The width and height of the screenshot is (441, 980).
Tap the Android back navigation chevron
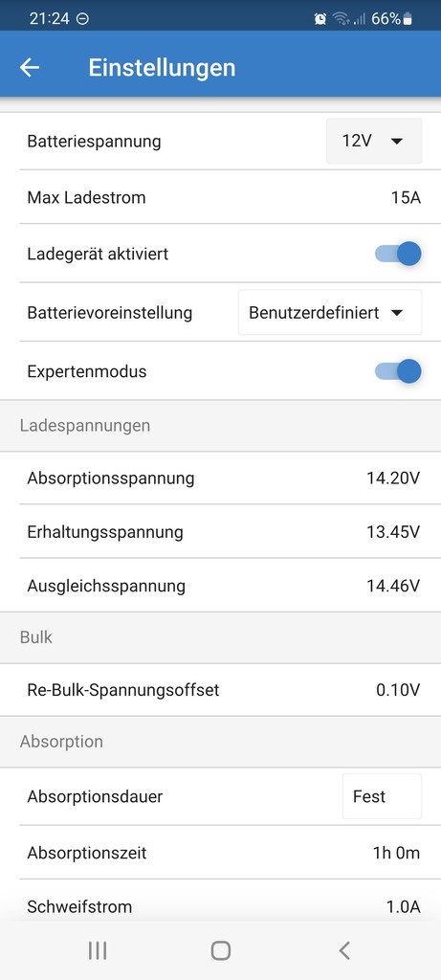click(344, 950)
